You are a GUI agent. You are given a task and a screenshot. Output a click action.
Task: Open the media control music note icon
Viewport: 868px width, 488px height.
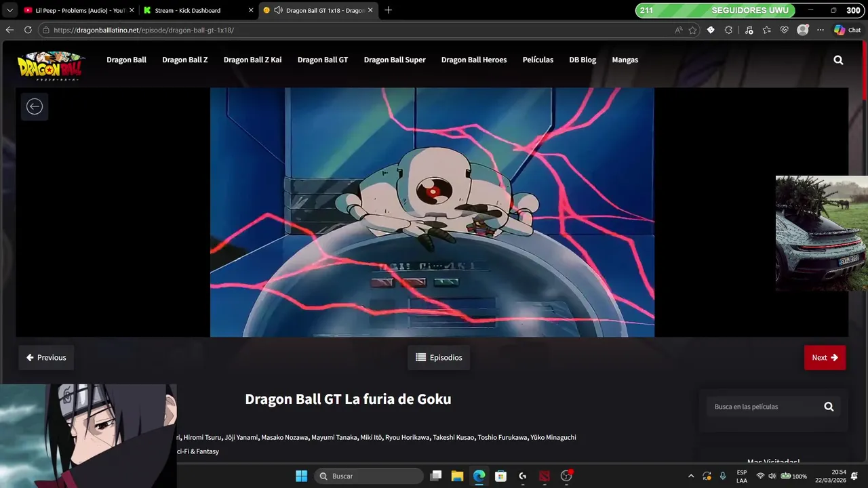(749, 30)
